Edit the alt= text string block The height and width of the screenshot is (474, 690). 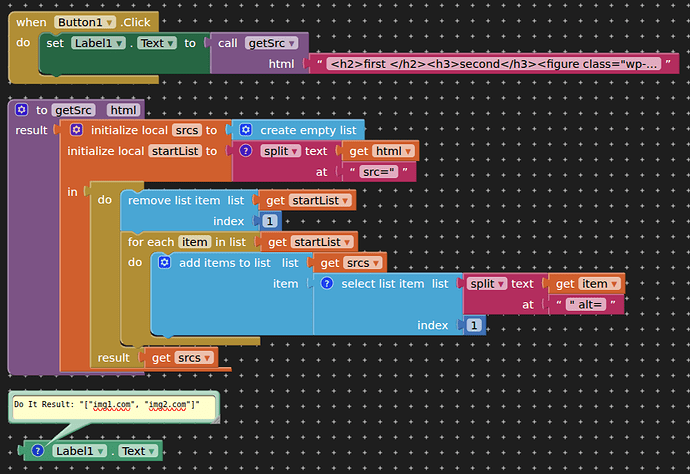(x=586, y=305)
